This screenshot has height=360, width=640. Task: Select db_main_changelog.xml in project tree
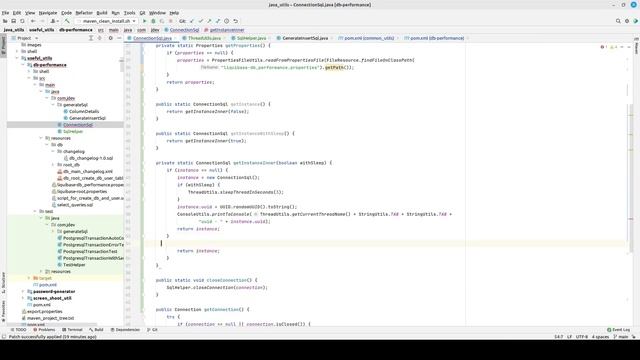[x=87, y=171]
